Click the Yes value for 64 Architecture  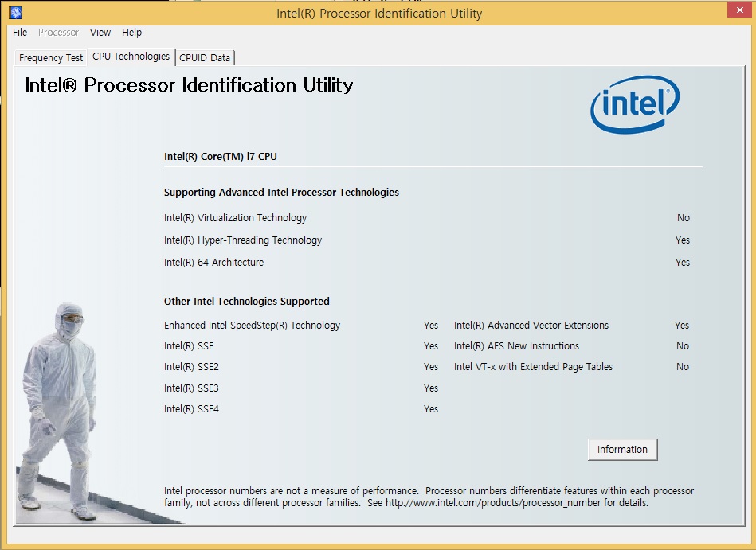tap(683, 263)
